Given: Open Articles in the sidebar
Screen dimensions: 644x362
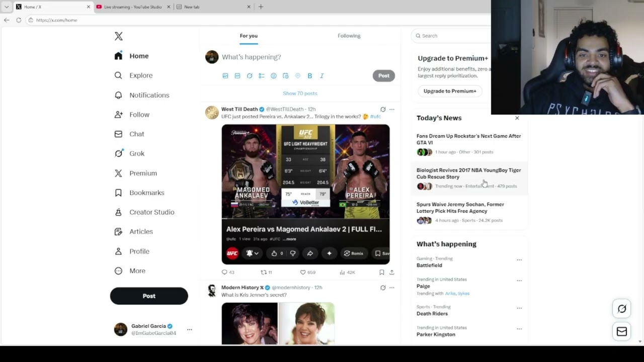Looking at the screenshot, I should [134, 232].
